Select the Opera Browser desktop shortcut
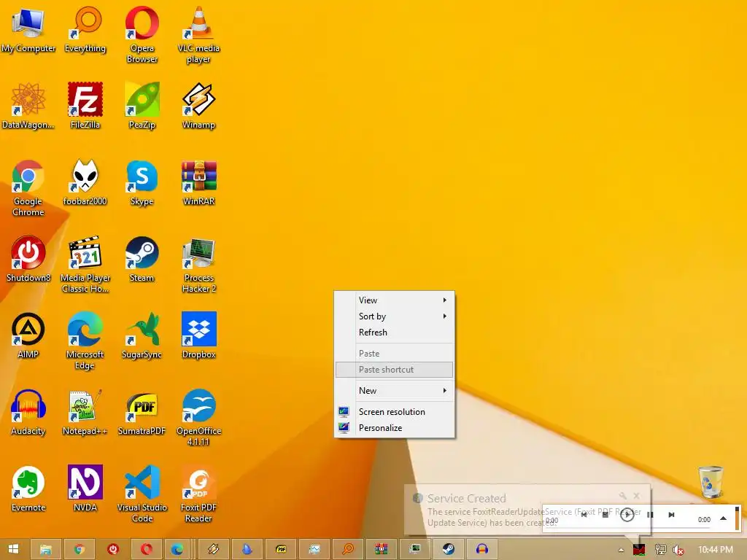 pyautogui.click(x=142, y=36)
